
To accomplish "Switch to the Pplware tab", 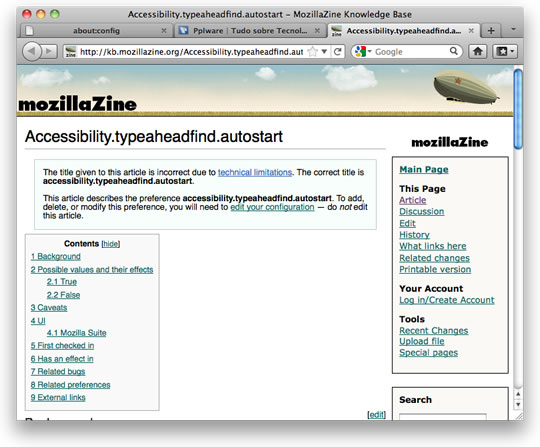I will coord(250,31).
